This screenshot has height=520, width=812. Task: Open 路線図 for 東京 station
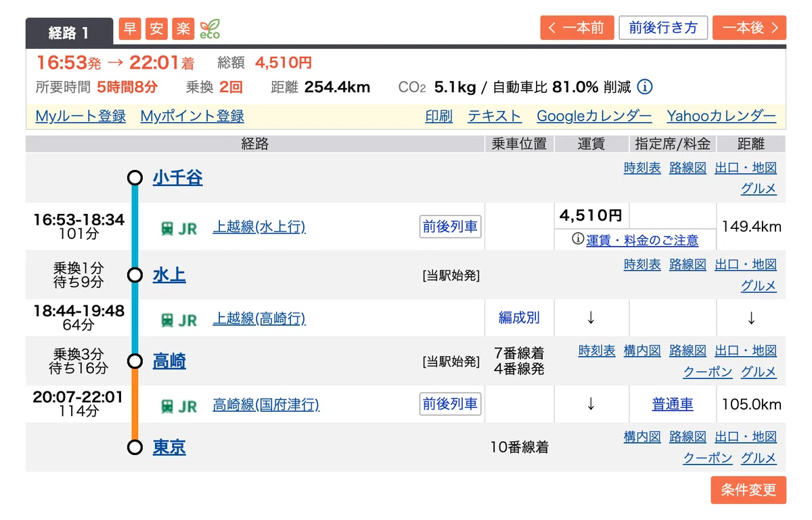[x=687, y=437]
